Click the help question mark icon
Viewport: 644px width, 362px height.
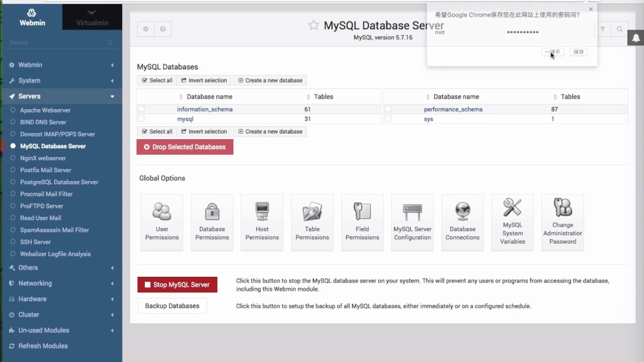pyautogui.click(x=163, y=29)
